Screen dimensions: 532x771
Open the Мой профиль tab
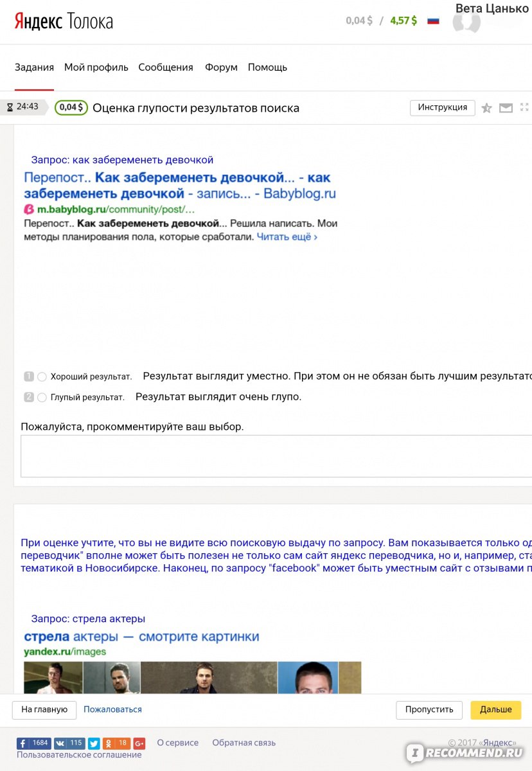click(x=96, y=67)
